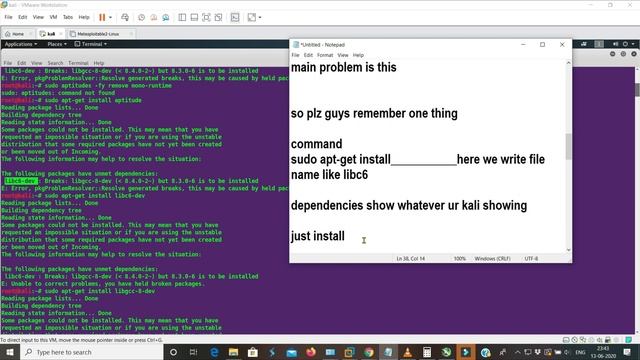Expand the Kali Places menu

click(57, 44)
